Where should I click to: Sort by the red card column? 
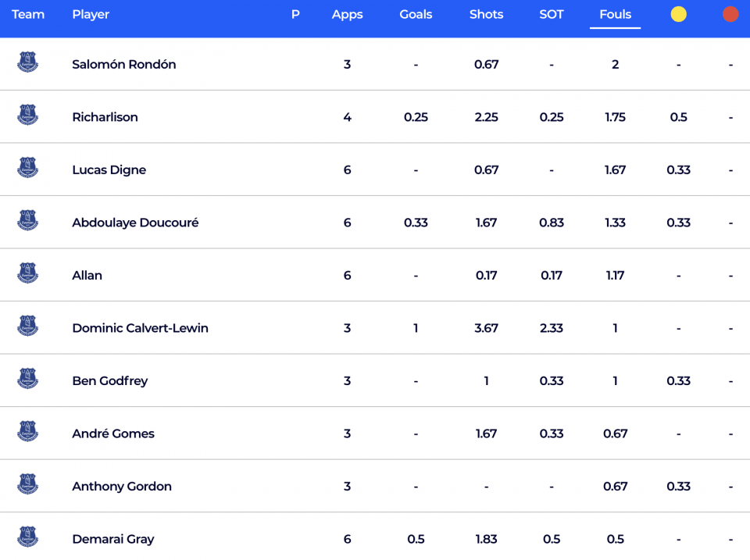click(730, 14)
